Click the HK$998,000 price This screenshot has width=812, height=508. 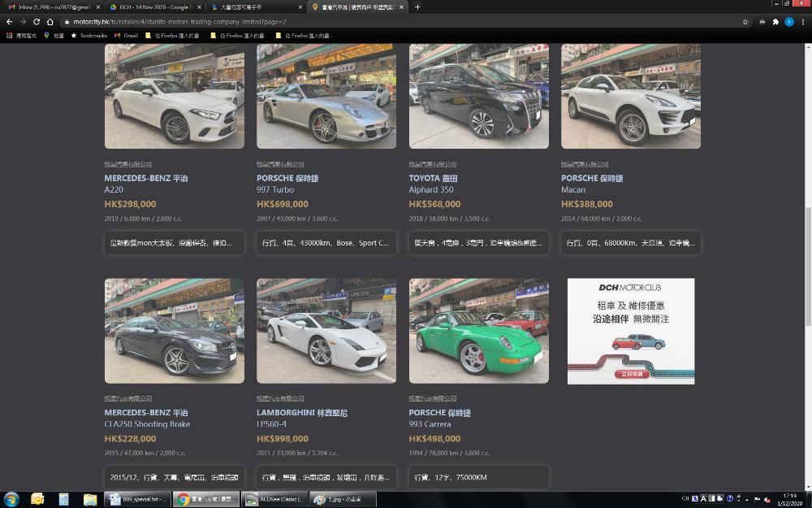click(x=283, y=439)
